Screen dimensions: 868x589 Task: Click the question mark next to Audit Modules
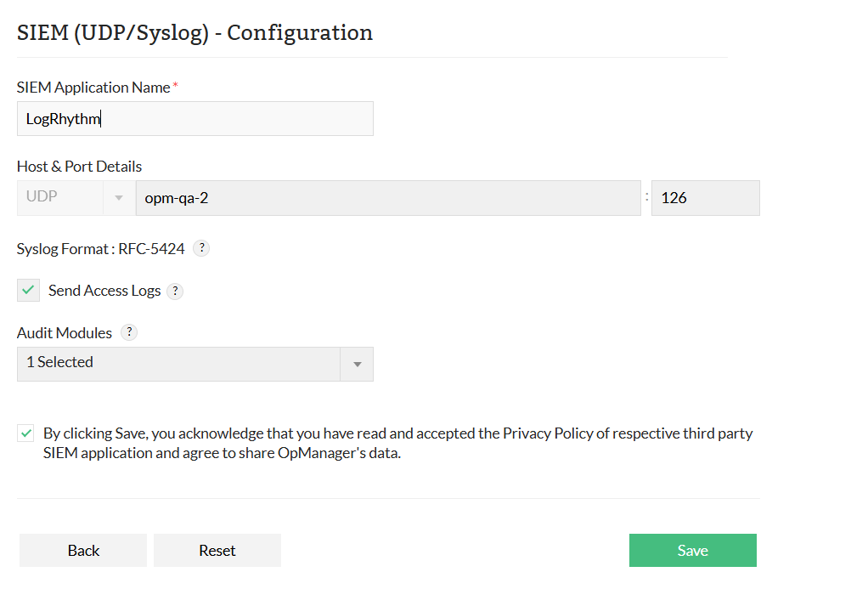click(x=129, y=331)
